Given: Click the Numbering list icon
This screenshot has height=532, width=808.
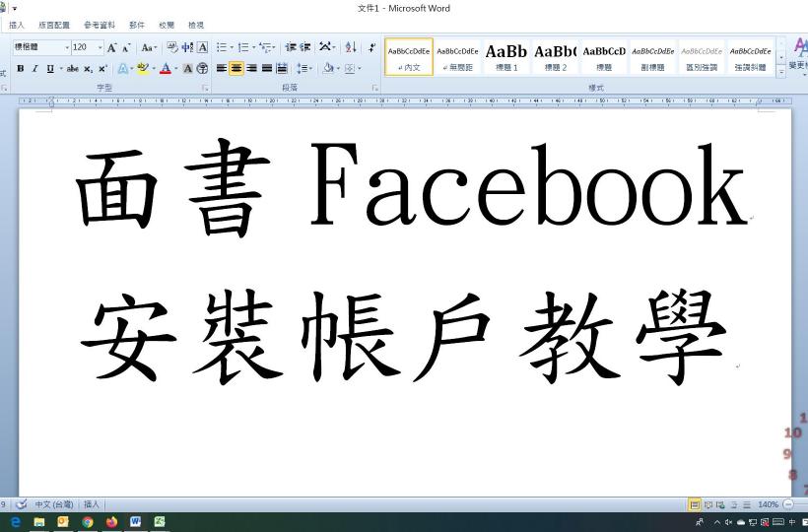Looking at the screenshot, I should coord(243,48).
